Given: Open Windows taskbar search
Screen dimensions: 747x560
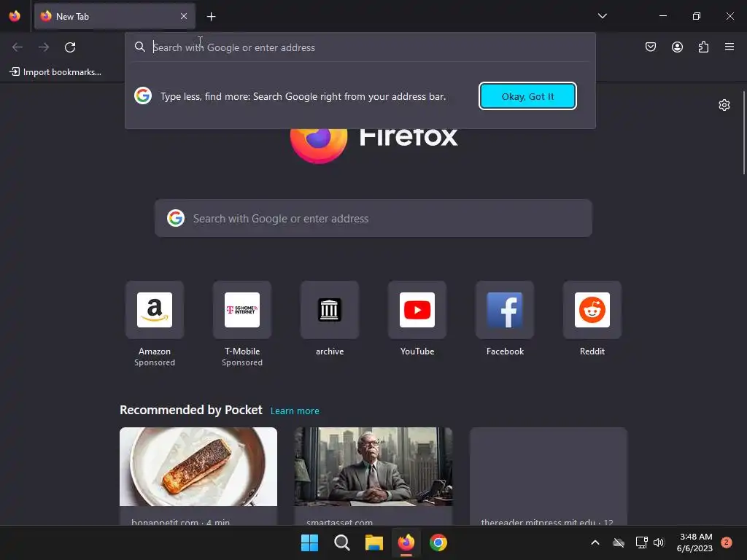Looking at the screenshot, I should [341, 542].
